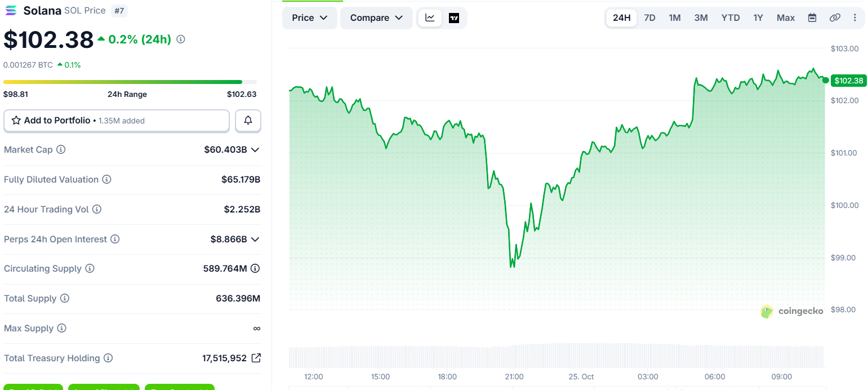This screenshot has width=868, height=390.
Task: Open Fully Diluted Valuation info icon
Action: coord(106,180)
